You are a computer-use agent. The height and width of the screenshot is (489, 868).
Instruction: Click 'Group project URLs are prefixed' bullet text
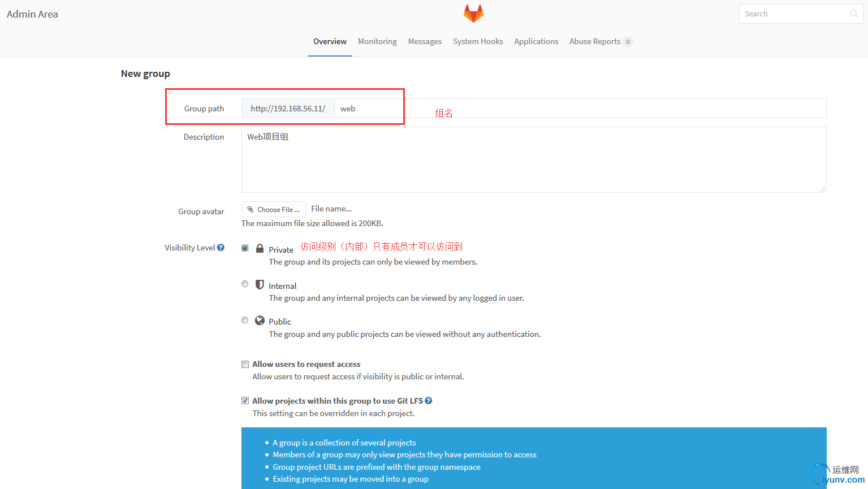click(377, 467)
